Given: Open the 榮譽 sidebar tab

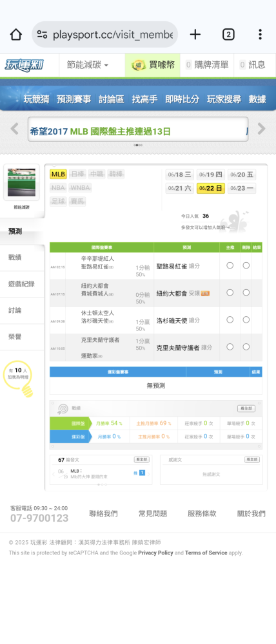Looking at the screenshot, I should click(22, 337).
